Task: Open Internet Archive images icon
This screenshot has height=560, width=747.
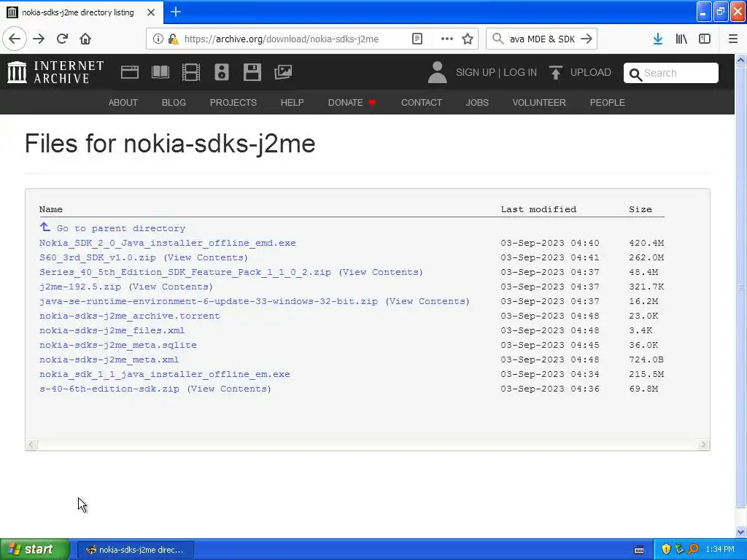Action: point(283,72)
